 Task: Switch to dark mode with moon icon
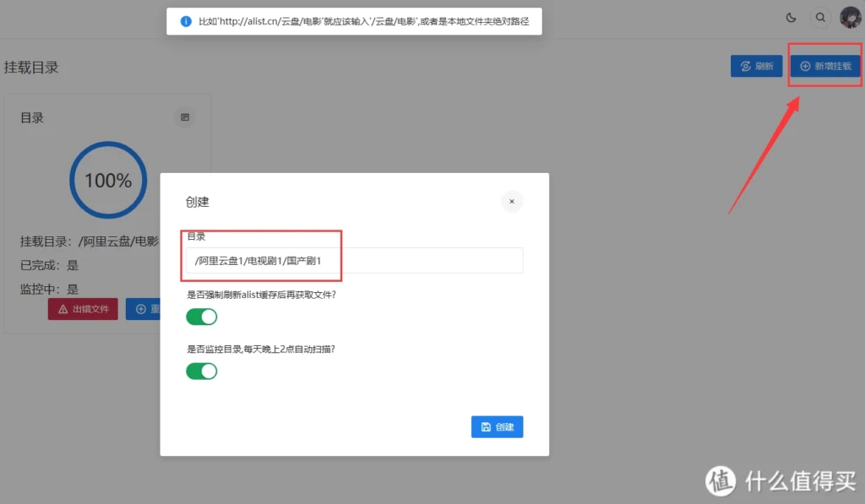click(x=791, y=18)
